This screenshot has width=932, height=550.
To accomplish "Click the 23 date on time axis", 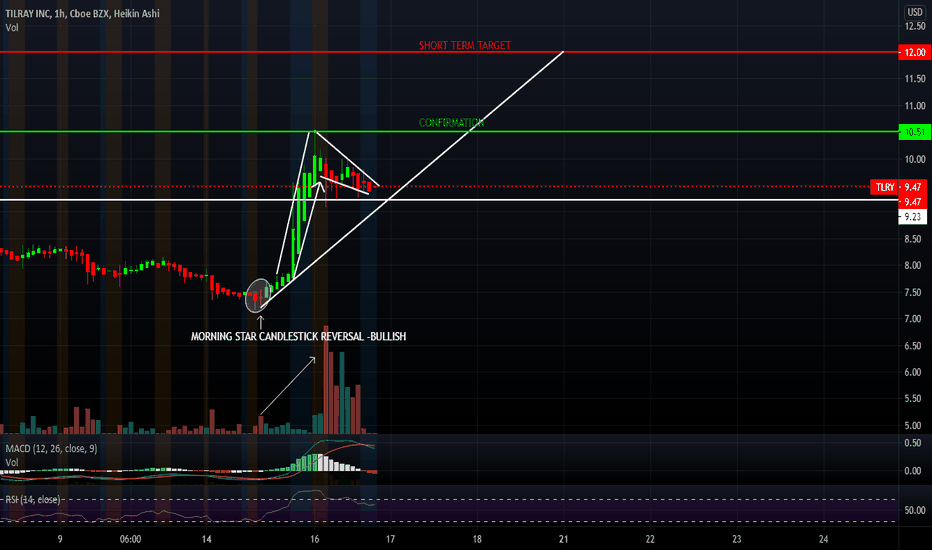I will click(736, 539).
